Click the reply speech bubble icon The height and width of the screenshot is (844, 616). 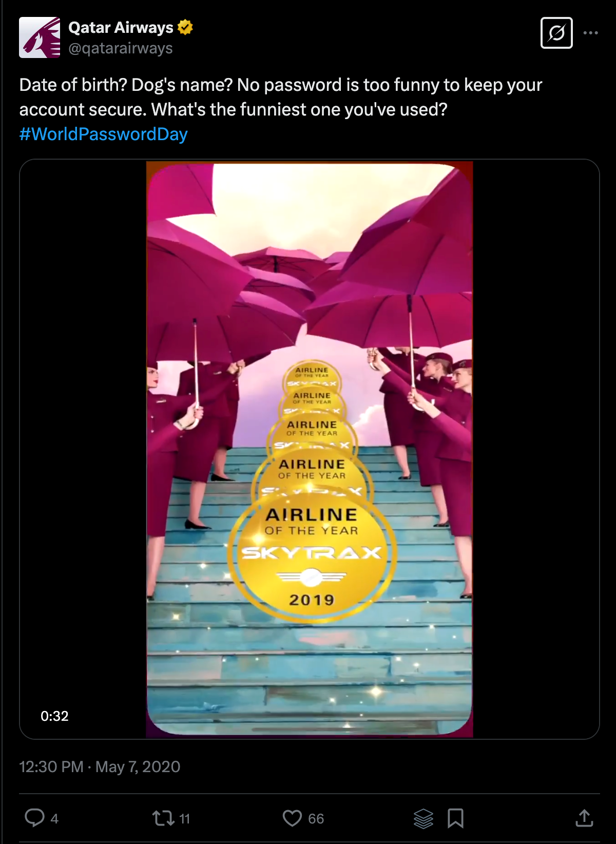click(35, 818)
